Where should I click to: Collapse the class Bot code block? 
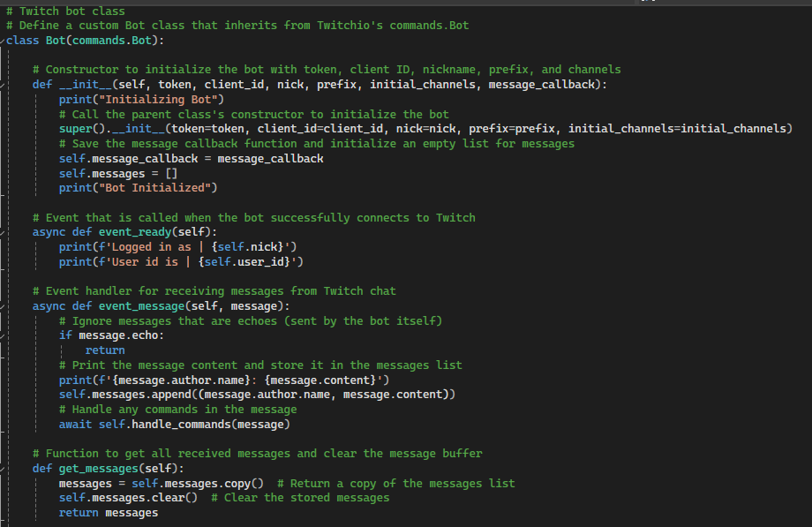pyautogui.click(x=4, y=41)
